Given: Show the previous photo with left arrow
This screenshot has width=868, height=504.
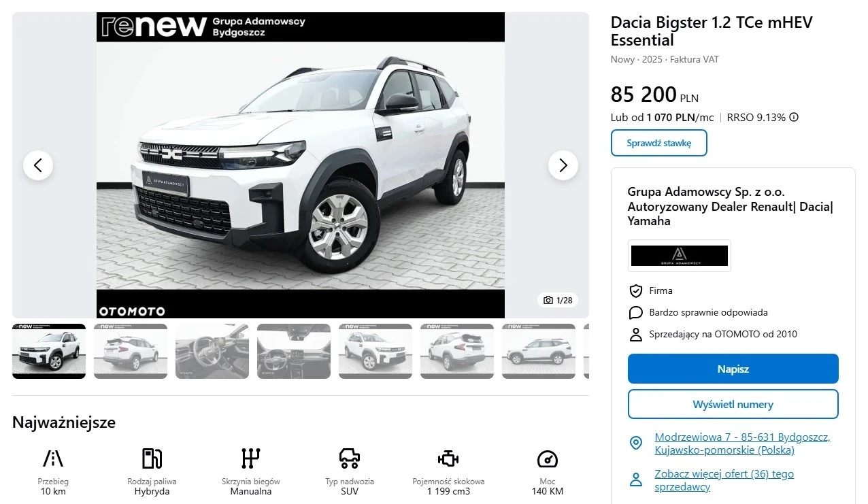Looking at the screenshot, I should click(38, 165).
